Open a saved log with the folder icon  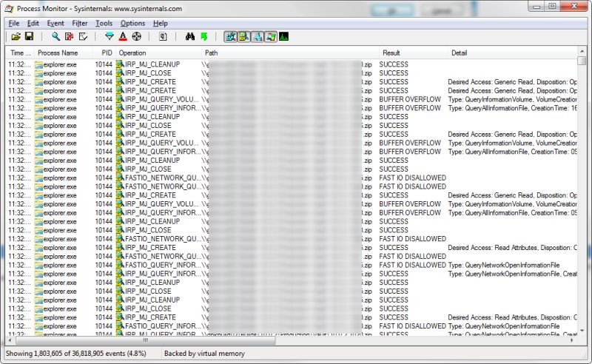16,37
